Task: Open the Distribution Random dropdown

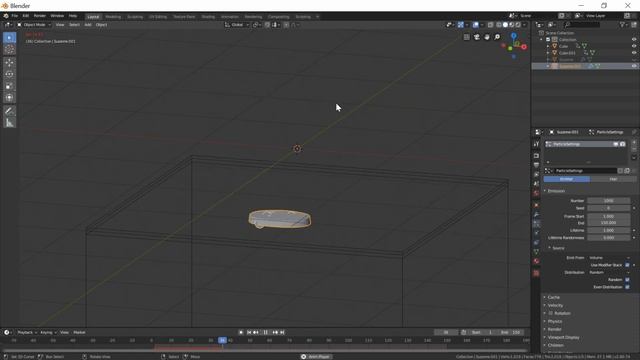Action: (x=609, y=272)
